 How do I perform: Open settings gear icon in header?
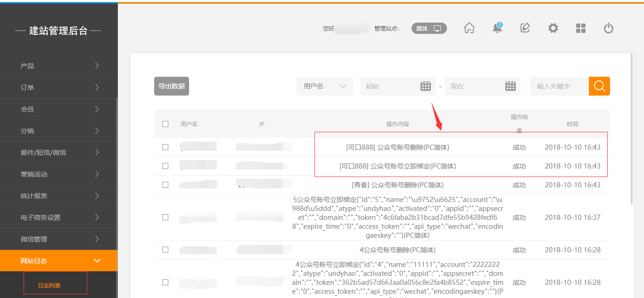553,28
